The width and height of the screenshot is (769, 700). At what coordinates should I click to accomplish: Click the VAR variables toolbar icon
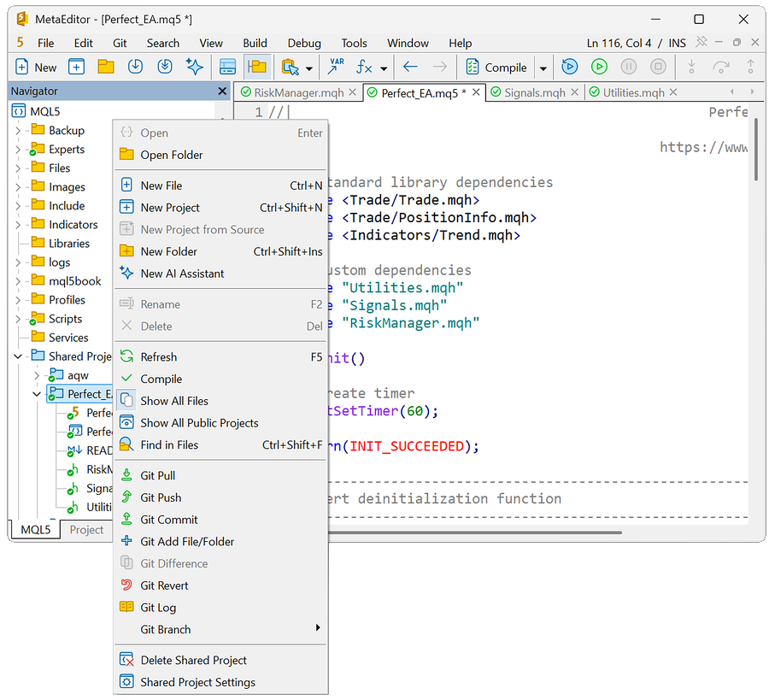point(336,67)
